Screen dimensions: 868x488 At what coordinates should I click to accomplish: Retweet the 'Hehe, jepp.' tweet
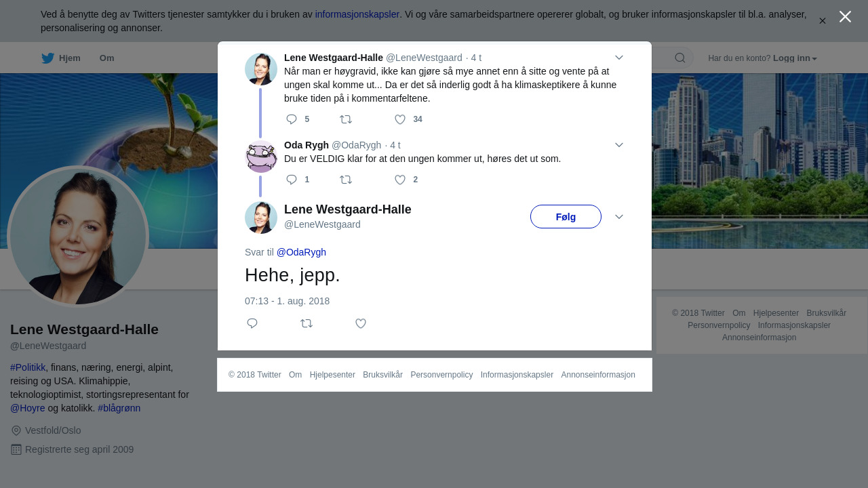(307, 323)
